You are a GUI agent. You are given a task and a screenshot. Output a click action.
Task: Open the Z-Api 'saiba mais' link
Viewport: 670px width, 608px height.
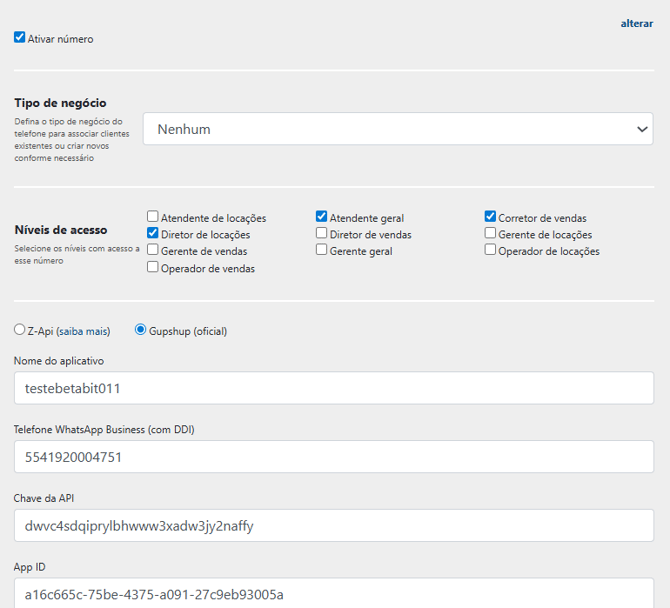coord(83,331)
